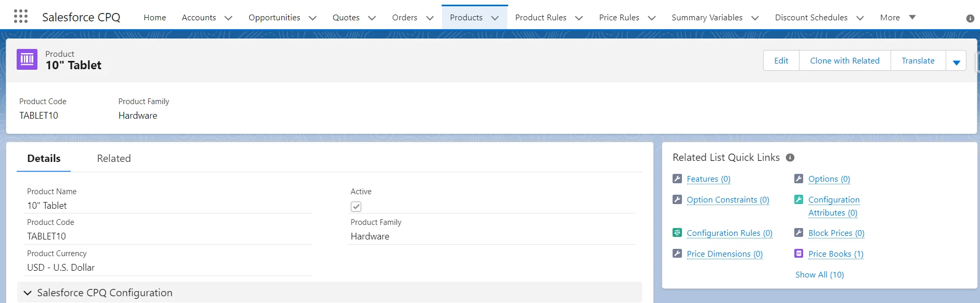The width and height of the screenshot is (980, 303).
Task: Click the Product Name value 10" Tablet
Action: point(47,206)
